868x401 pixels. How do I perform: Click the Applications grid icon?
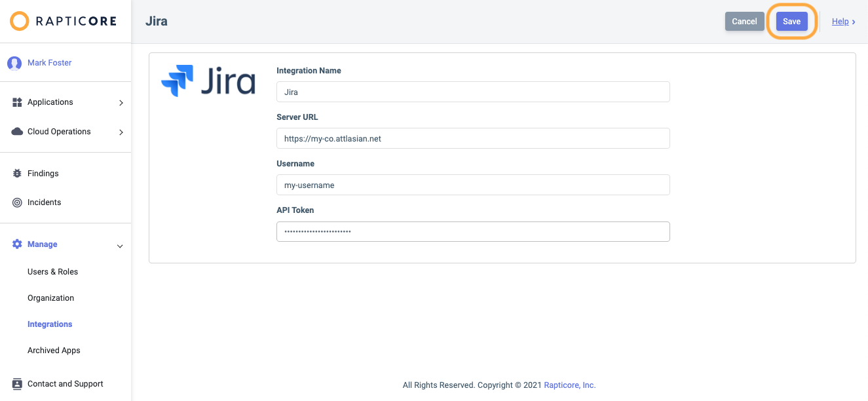17,102
